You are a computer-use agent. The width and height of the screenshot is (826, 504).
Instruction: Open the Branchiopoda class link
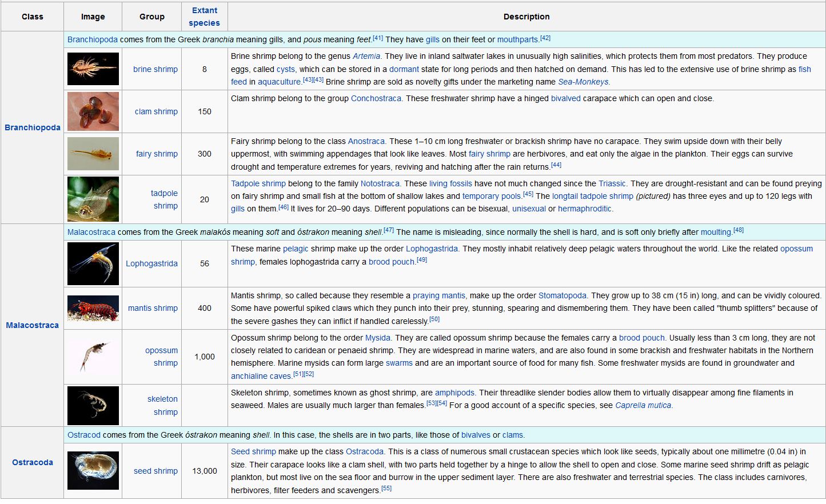[32, 127]
